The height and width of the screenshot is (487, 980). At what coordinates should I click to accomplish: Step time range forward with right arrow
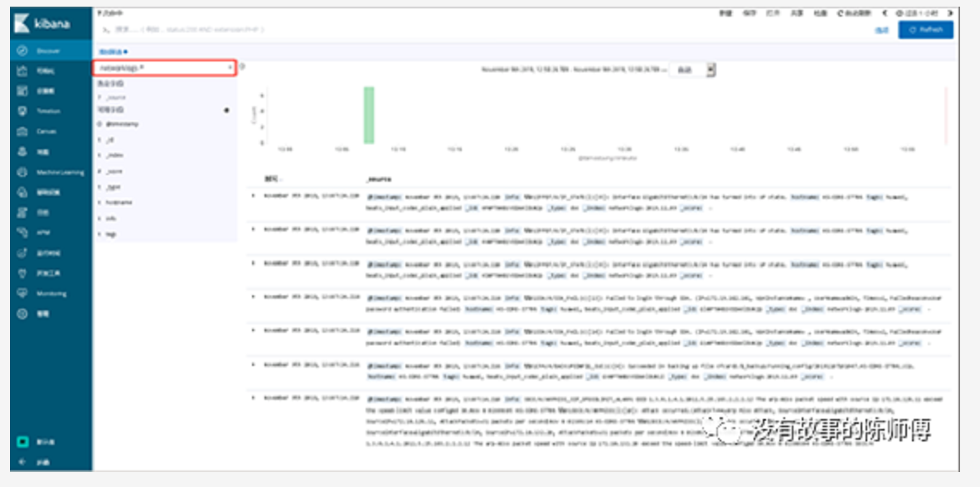point(950,13)
